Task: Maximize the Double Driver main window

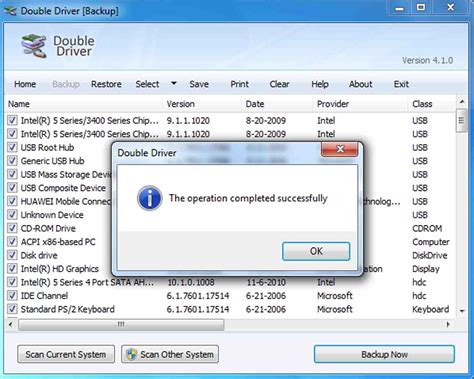Action: click(421, 8)
